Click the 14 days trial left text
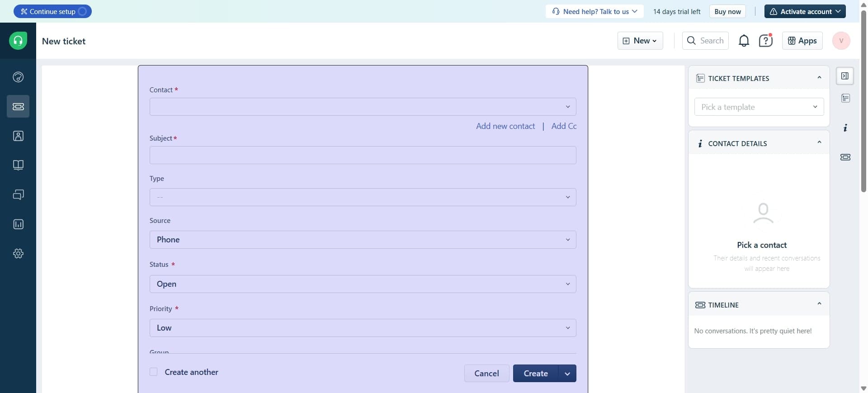This screenshot has height=393, width=868. coord(677,11)
